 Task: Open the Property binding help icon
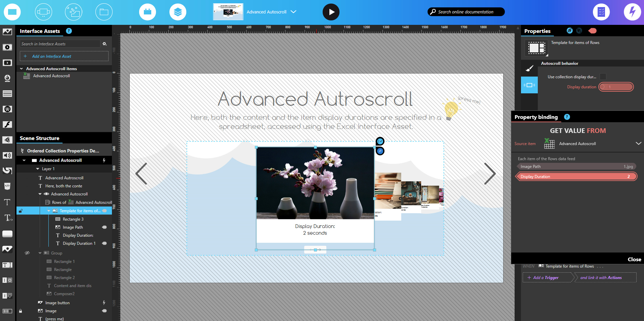tap(567, 117)
